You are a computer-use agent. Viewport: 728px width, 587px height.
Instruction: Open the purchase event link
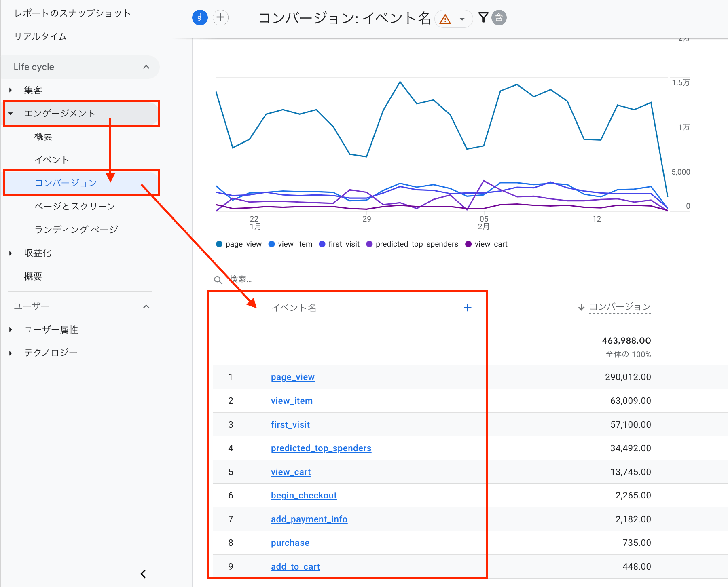(x=290, y=543)
